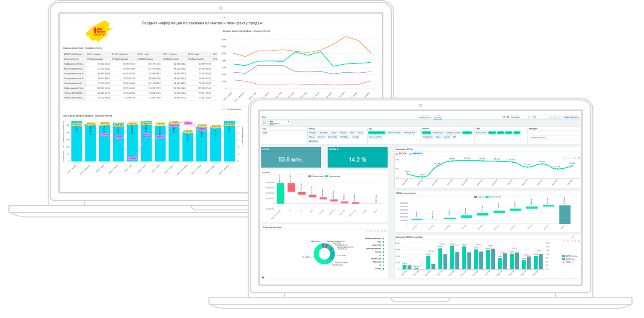The width and height of the screenshot is (644, 318).
Task: Close the ИД filter chip with X
Action: [288, 122]
